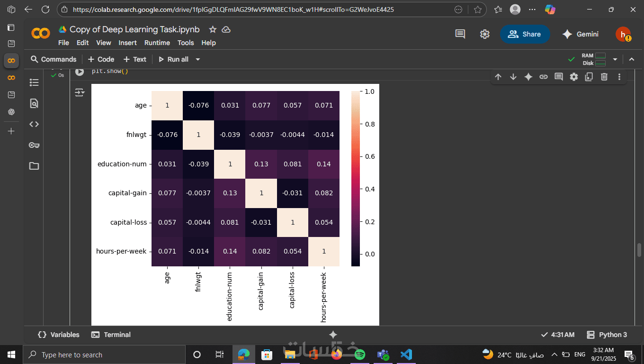644x364 pixels.
Task: Click the Windows taskbar search box
Action: (104, 355)
